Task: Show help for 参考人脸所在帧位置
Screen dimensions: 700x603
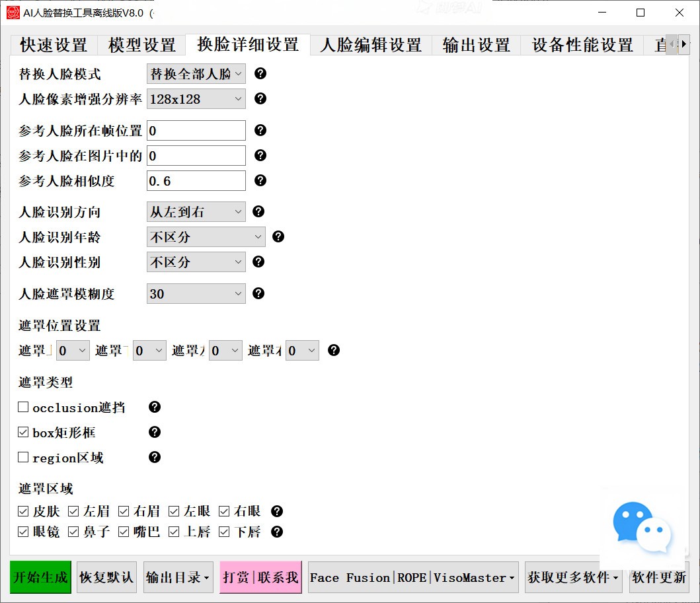Action: [260, 130]
